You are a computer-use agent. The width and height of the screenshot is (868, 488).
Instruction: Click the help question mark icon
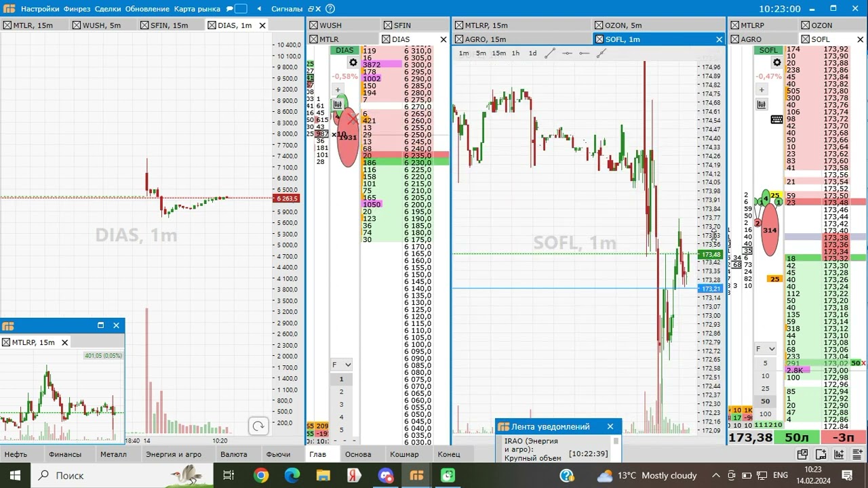(x=330, y=9)
